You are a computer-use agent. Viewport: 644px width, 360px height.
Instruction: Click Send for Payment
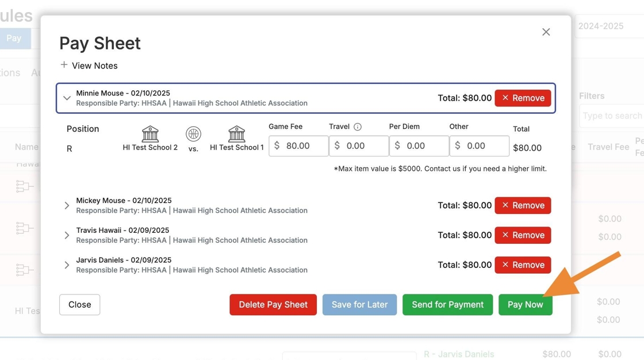click(447, 305)
